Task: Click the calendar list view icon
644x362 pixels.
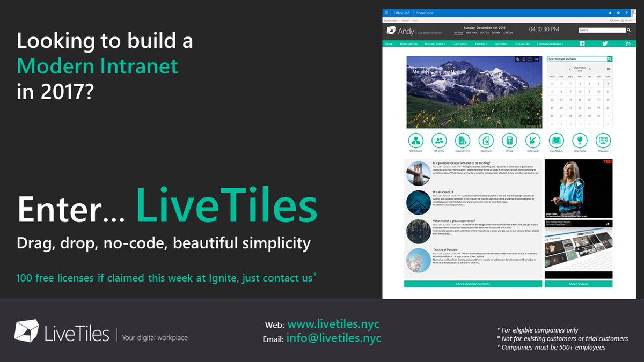Action: click(608, 69)
